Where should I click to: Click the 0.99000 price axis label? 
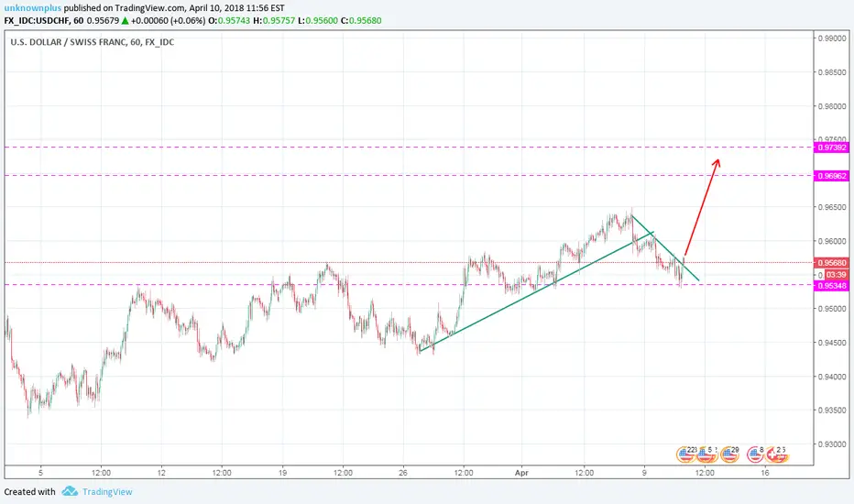click(x=832, y=38)
